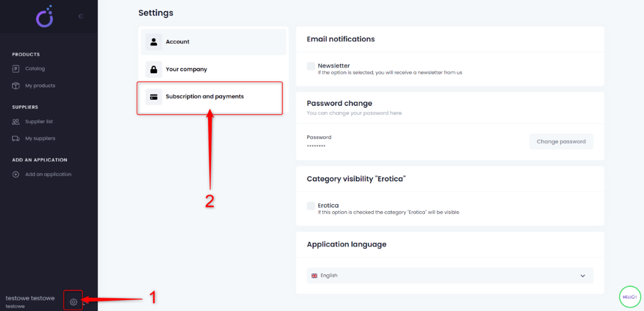Enable the Newsletter checkbox
This screenshot has height=311, width=644.
[311, 66]
